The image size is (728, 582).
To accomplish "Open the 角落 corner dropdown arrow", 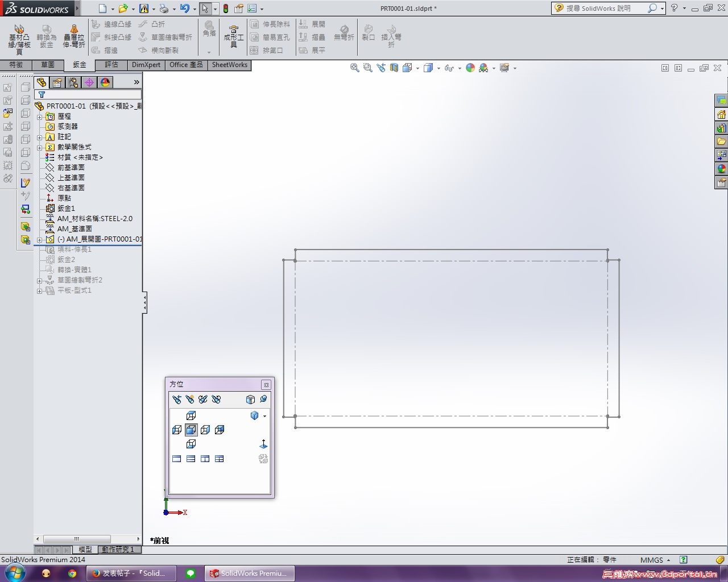I will click(x=209, y=52).
